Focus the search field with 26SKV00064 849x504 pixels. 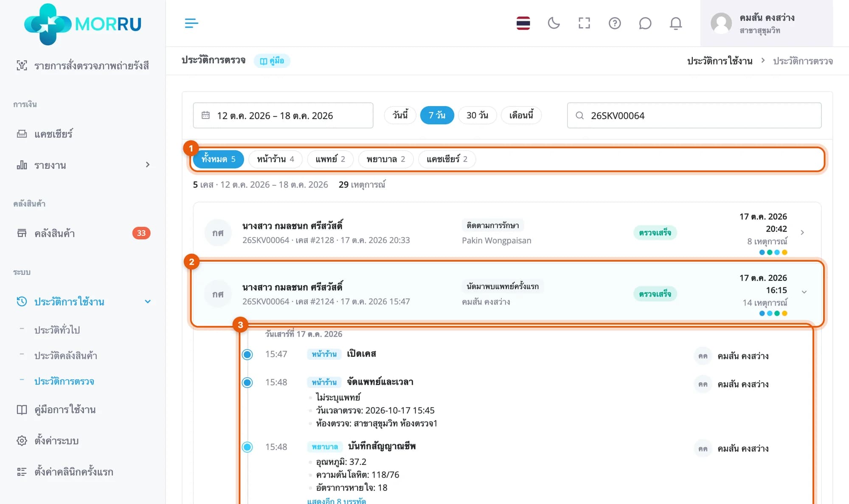(694, 115)
